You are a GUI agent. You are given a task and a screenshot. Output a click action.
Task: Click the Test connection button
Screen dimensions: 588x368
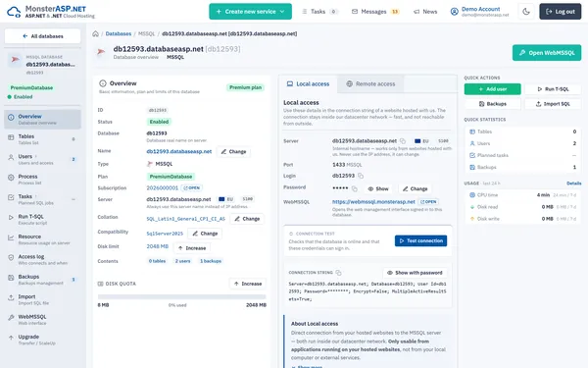pos(420,240)
